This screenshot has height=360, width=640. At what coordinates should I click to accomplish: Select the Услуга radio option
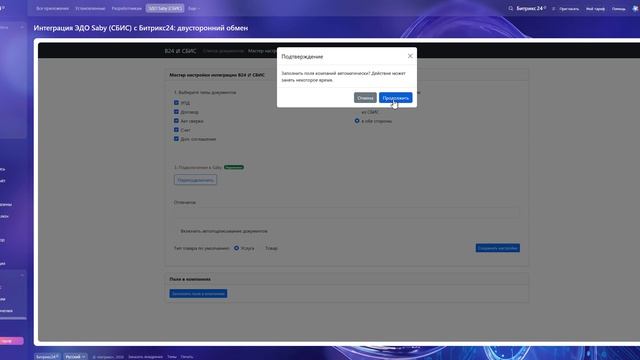(236, 248)
